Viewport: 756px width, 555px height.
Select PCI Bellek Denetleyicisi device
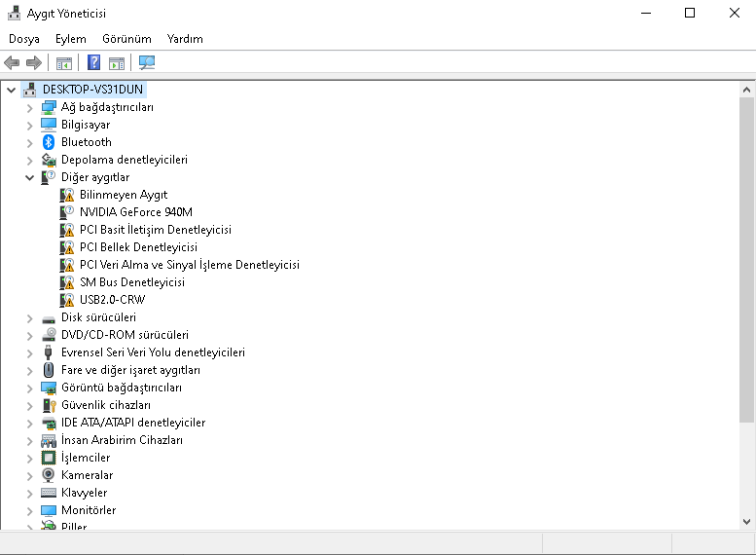tap(138, 247)
